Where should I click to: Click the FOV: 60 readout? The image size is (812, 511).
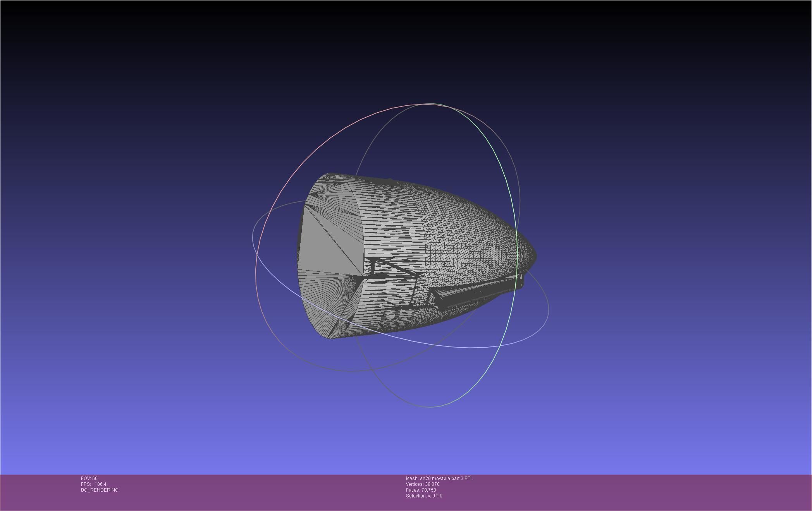click(89, 478)
